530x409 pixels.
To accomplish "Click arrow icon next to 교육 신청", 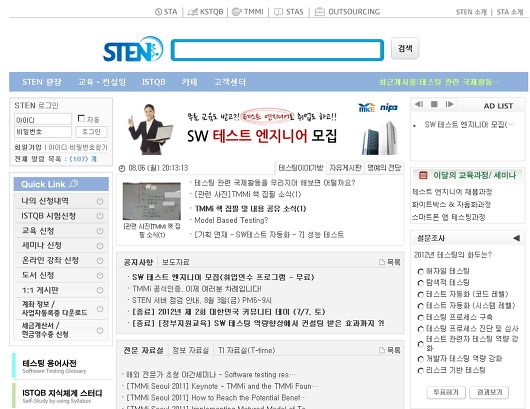I will tap(100, 231).
